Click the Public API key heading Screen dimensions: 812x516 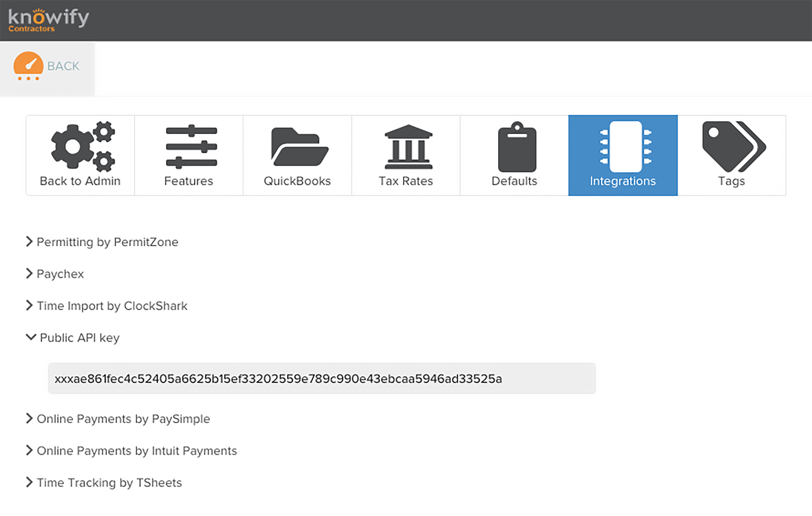[x=80, y=338]
